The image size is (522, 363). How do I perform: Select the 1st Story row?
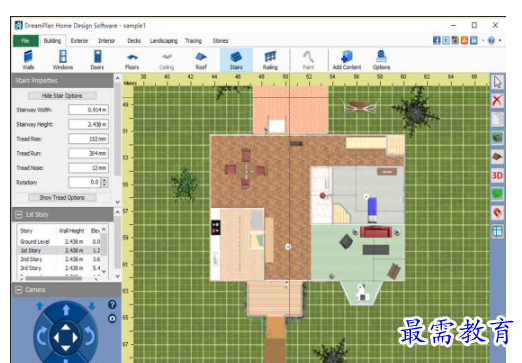[x=59, y=250]
